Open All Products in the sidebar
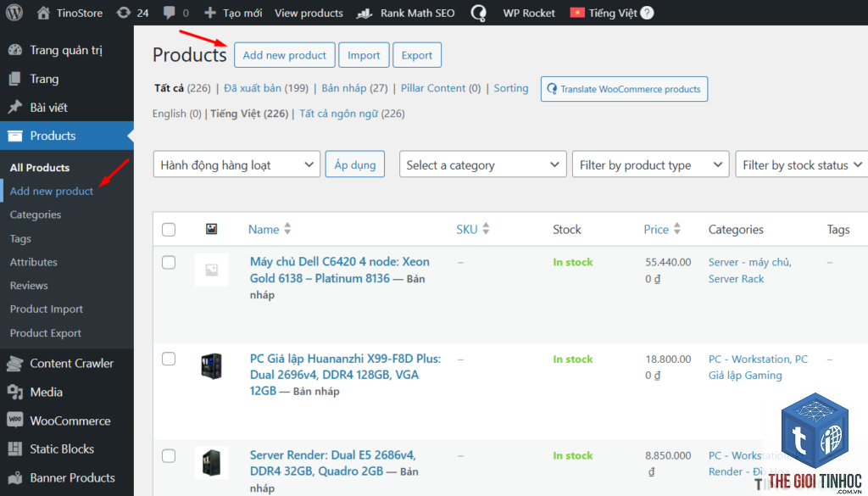 (x=40, y=168)
